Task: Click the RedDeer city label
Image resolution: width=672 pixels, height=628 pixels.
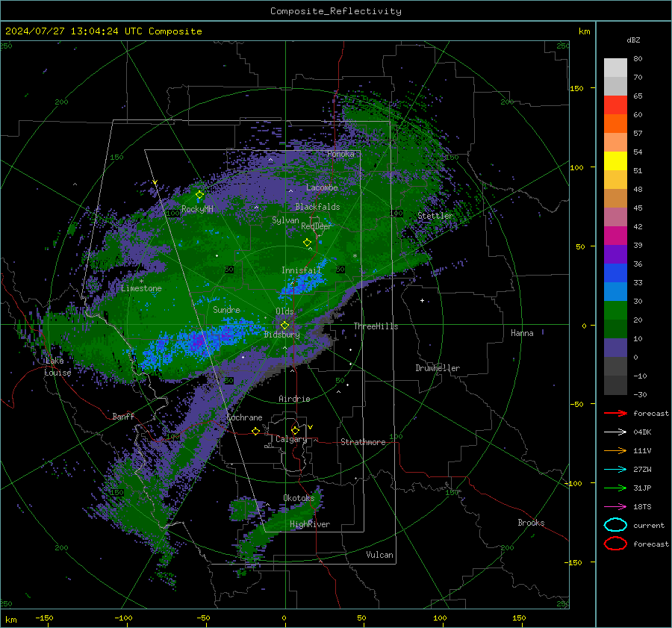Action: (x=317, y=226)
